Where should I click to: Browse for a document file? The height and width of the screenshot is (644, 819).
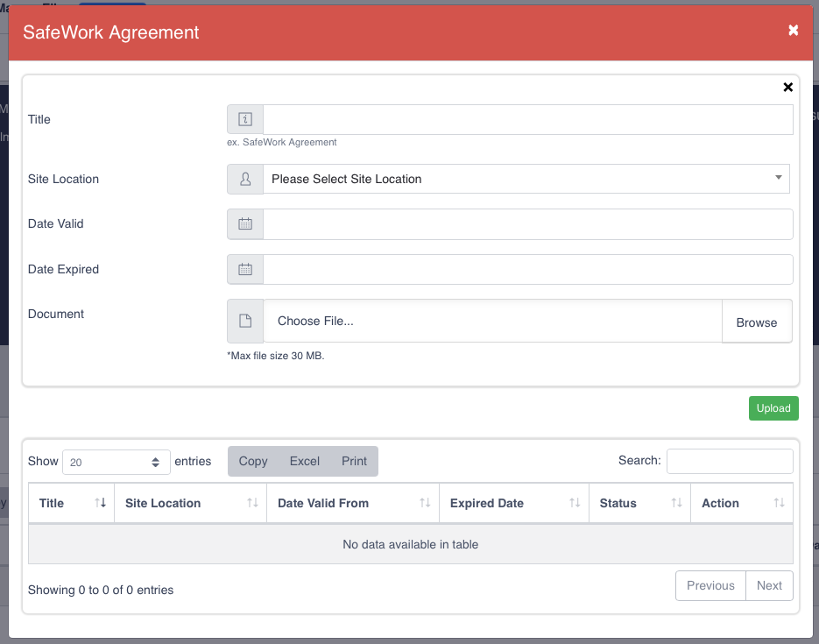[x=757, y=322]
